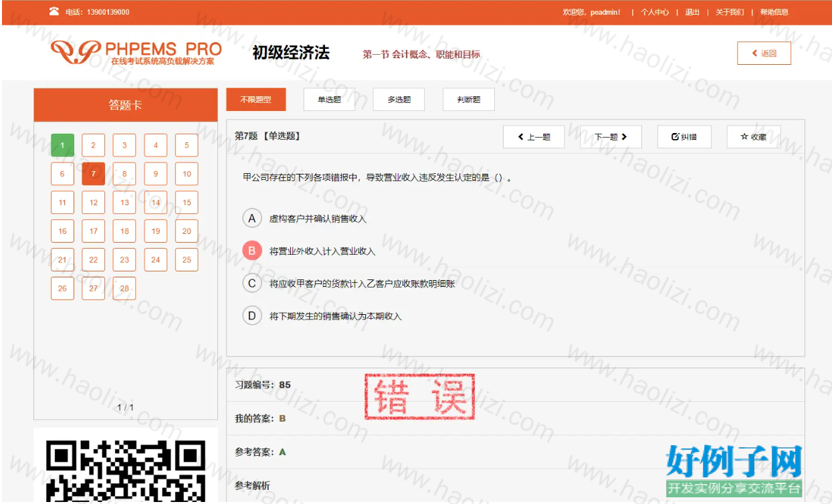Open 帮助信息 link
This screenshot has width=832, height=504.
[x=774, y=12]
